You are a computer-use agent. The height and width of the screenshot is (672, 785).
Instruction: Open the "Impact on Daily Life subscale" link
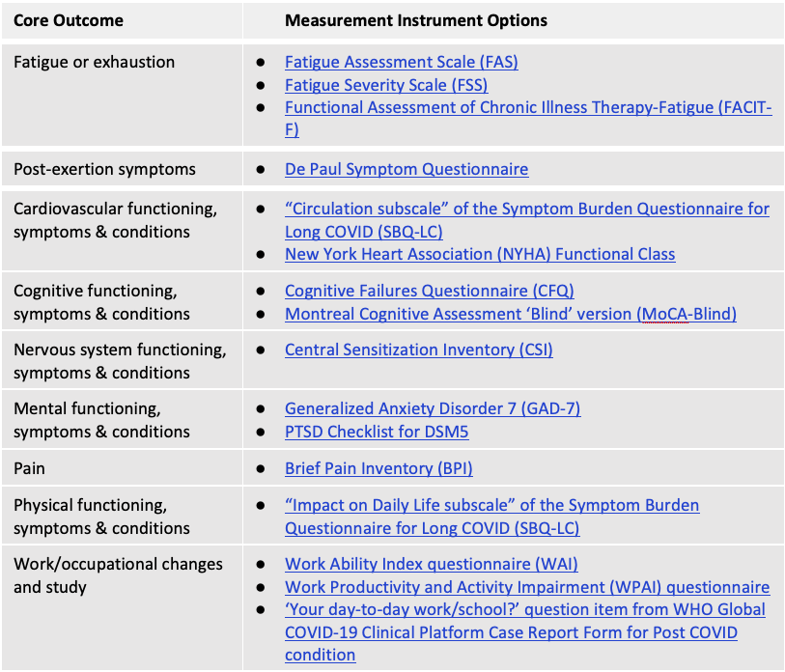pyautogui.click(x=491, y=505)
